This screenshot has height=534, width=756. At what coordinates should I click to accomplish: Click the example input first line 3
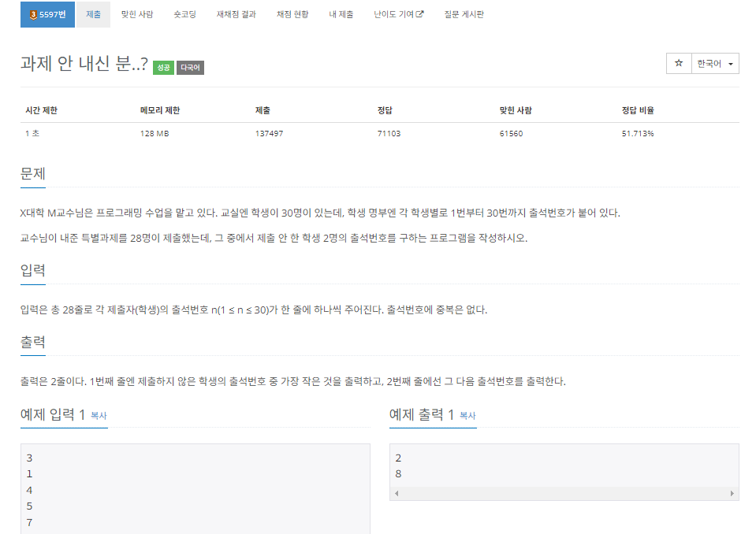click(x=29, y=458)
